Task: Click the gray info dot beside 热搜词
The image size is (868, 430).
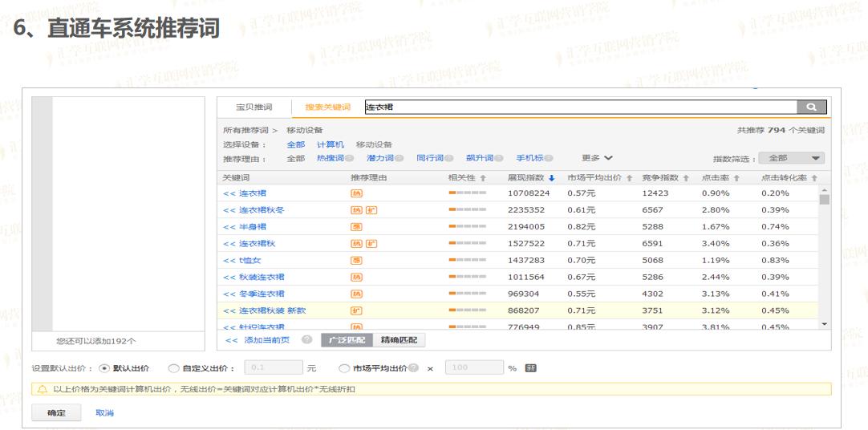Action: click(349, 159)
